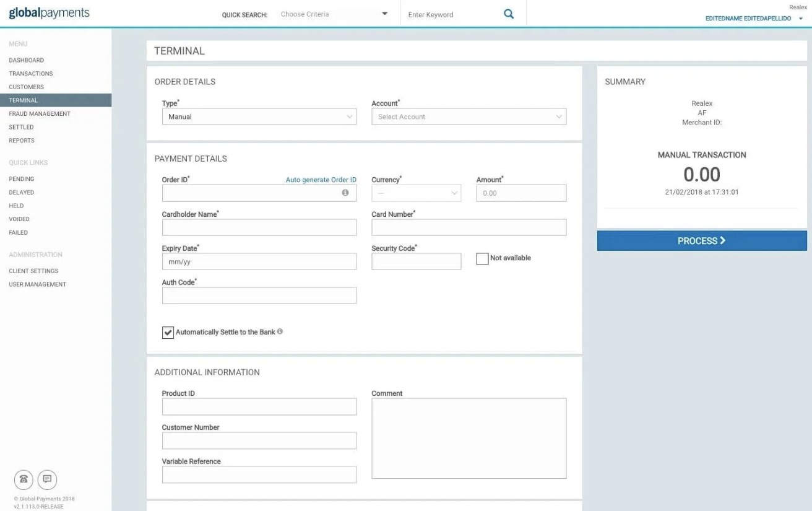
Task: Toggle Automatically Settle to the Bank checkbox
Action: tap(168, 333)
